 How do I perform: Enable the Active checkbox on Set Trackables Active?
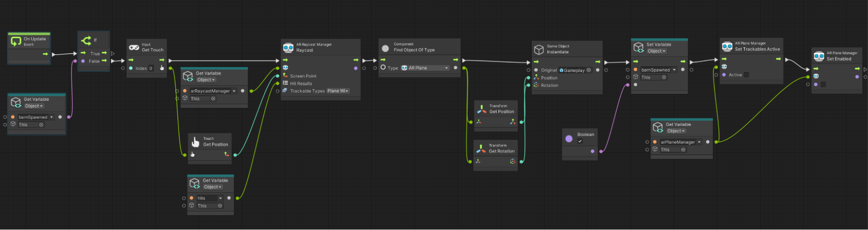746,75
